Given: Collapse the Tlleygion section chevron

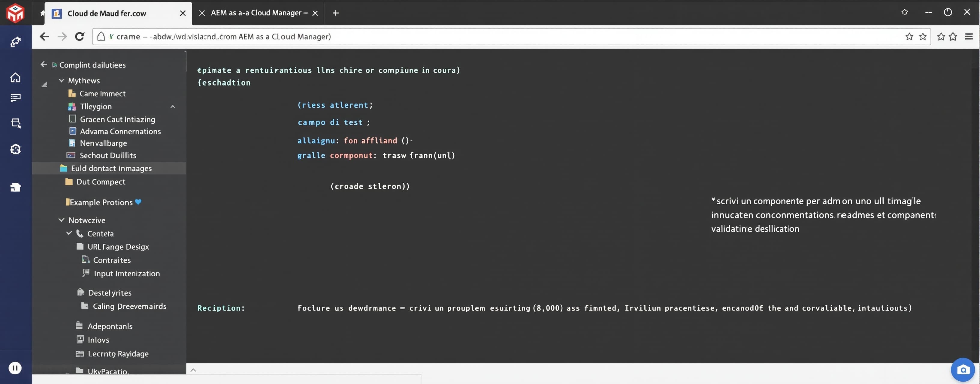Looking at the screenshot, I should 173,106.
